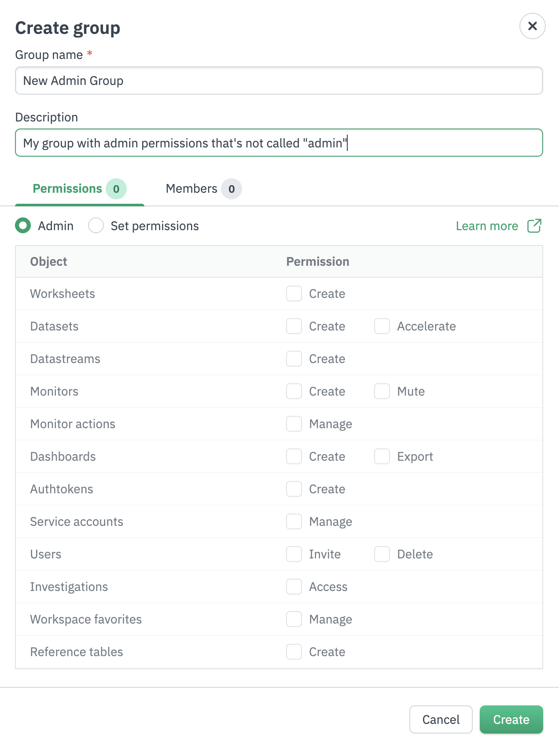Viewport: 559px width, 756px height.
Task: Check Manage for Monitor actions
Action: 294,424
